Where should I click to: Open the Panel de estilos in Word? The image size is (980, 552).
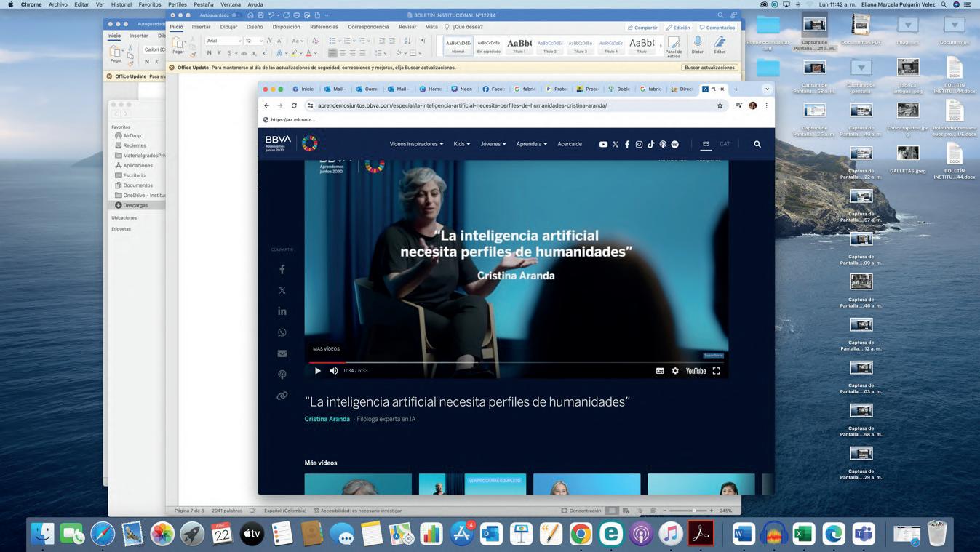tap(674, 47)
